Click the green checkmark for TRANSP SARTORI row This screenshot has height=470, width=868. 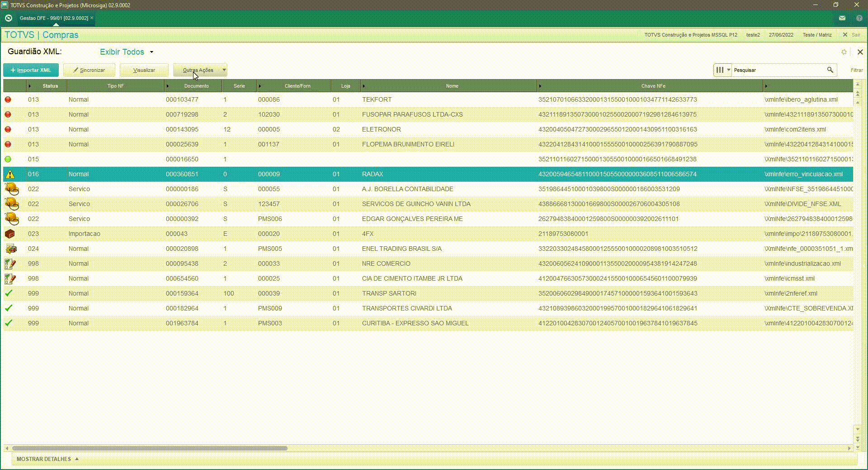9,293
